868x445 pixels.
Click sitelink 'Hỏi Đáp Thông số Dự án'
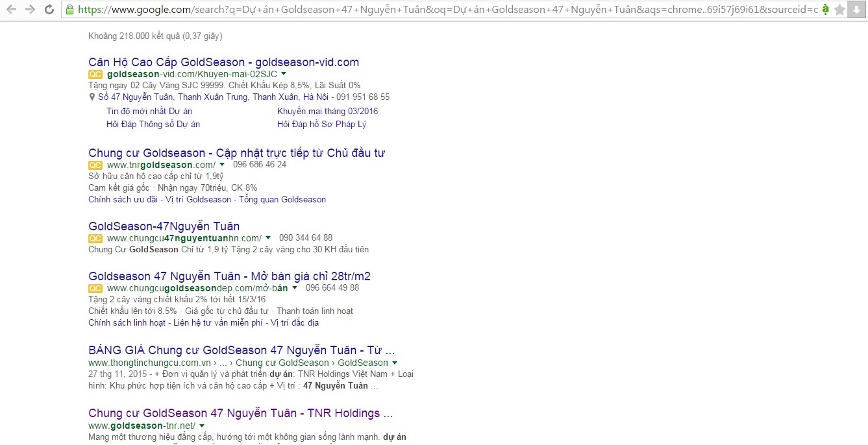(x=153, y=125)
